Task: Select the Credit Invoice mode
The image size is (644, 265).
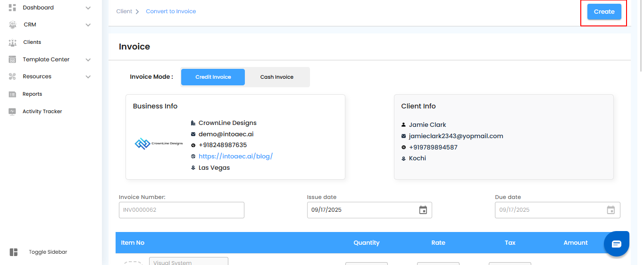Action: tap(213, 77)
